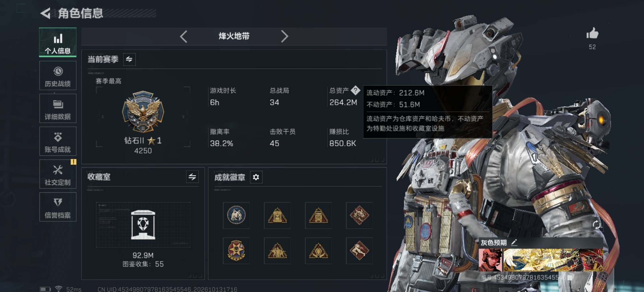Open the 成就徽章 gear settings
The width and height of the screenshot is (644, 292).
coord(256,177)
